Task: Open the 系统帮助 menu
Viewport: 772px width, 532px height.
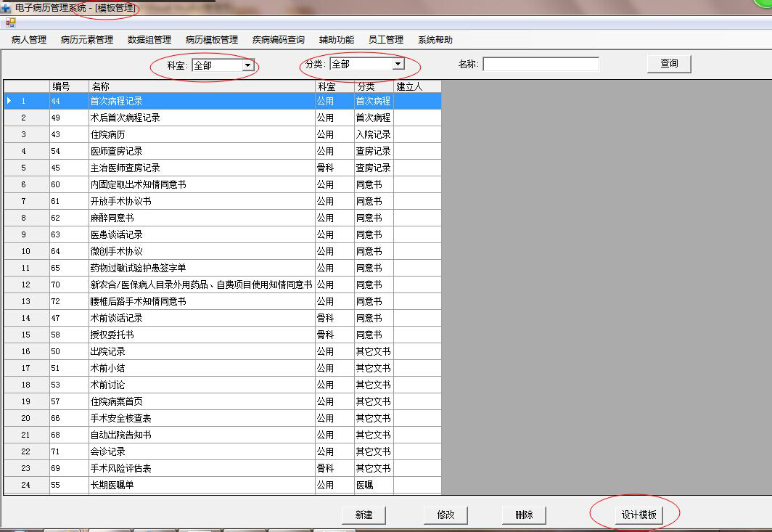Action: coord(435,40)
